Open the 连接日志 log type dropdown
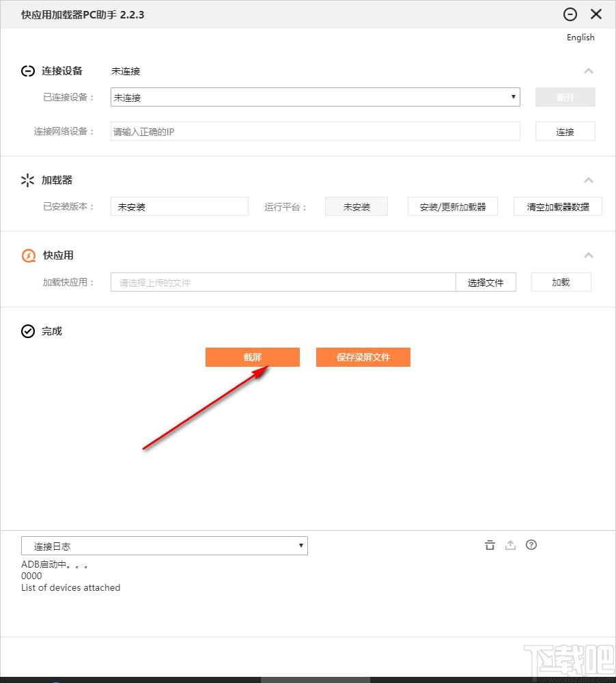616x683 pixels. point(164,546)
